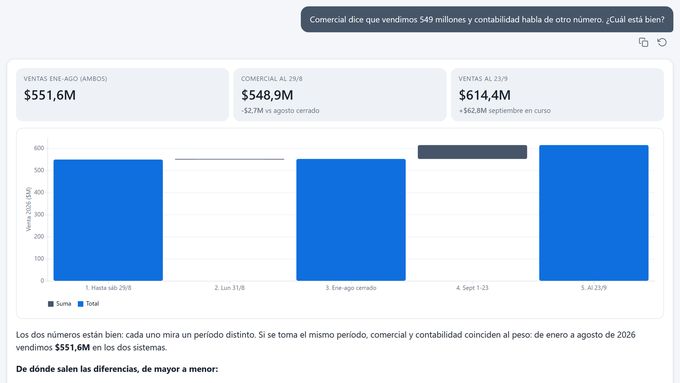Copy the user message with the copy icon
This screenshot has height=383, width=680.
click(x=643, y=42)
